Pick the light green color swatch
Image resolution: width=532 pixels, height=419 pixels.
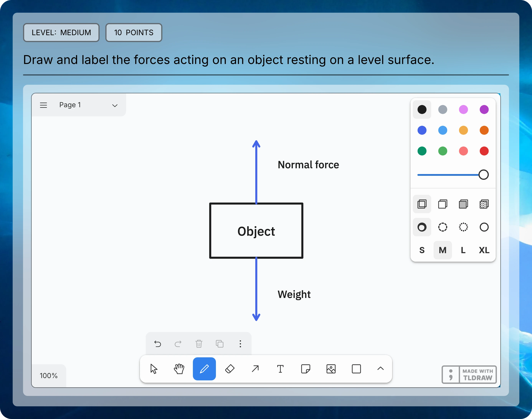(443, 151)
